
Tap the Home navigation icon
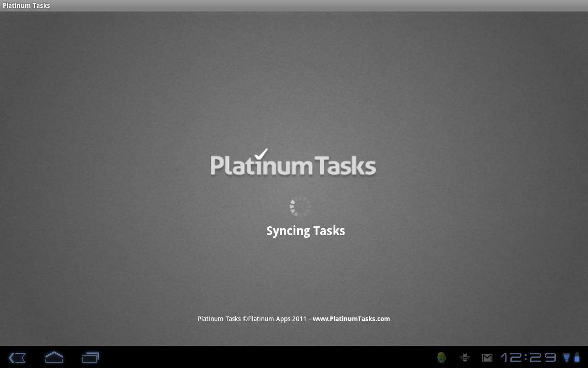[x=54, y=357]
